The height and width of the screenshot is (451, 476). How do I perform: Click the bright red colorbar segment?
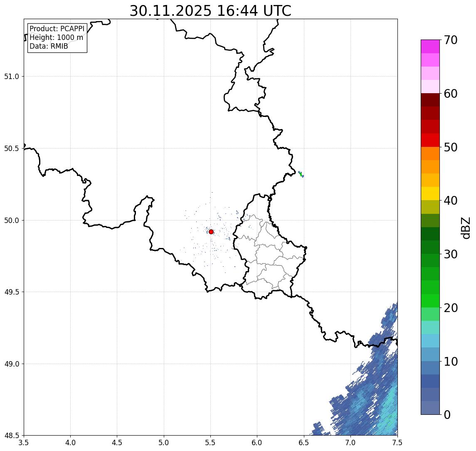[x=430, y=140]
